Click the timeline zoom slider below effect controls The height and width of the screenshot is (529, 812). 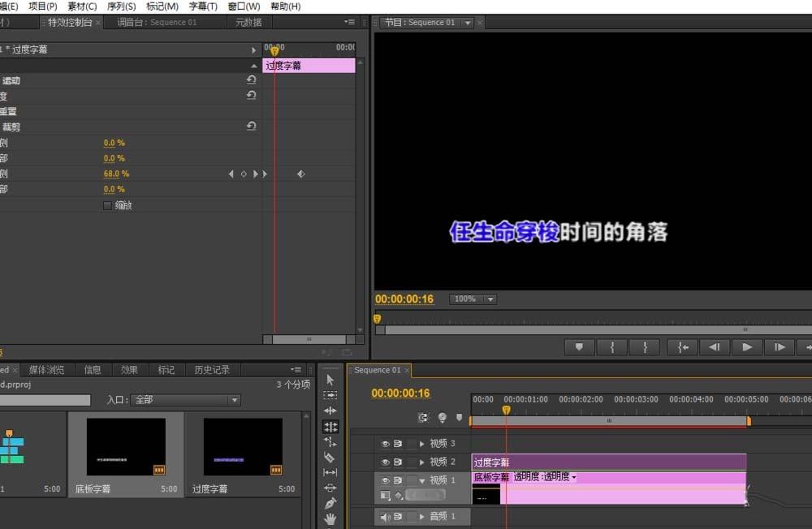(309, 339)
